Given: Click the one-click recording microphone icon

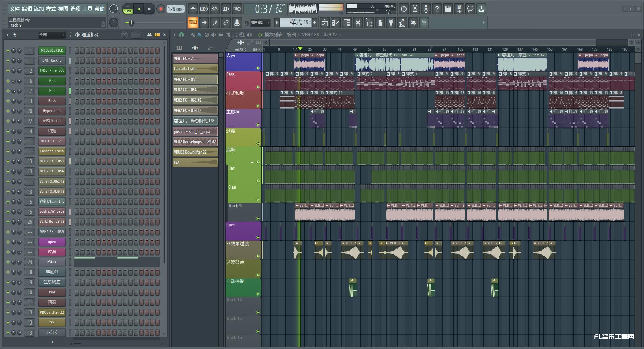Looking at the screenshot, I should 426,9.
